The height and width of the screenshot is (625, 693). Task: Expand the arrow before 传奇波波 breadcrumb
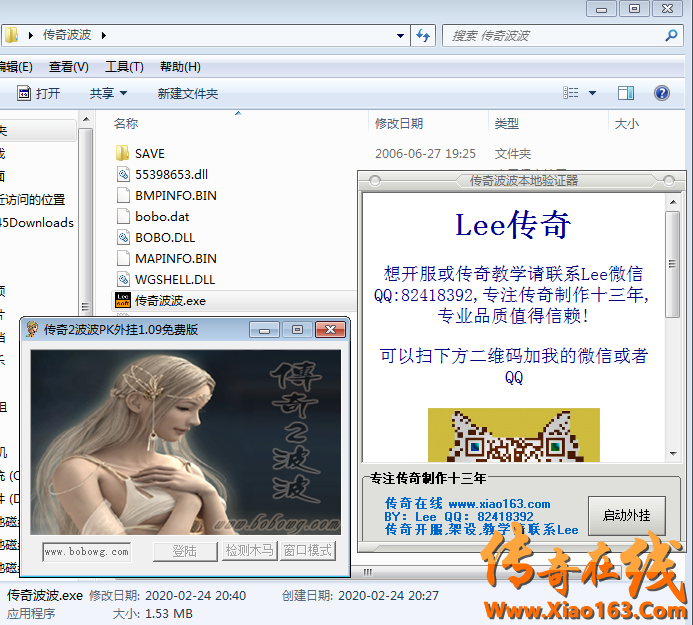30,35
